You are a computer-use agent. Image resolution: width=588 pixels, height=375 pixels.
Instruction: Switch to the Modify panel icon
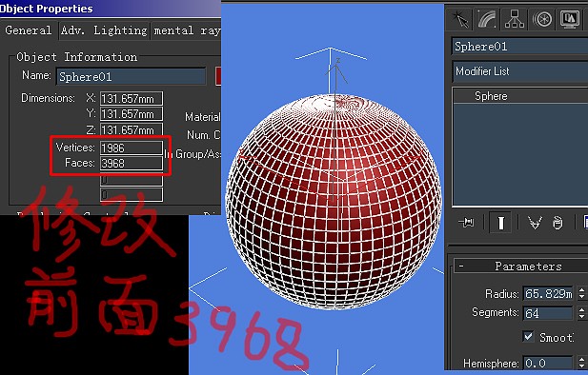click(487, 19)
